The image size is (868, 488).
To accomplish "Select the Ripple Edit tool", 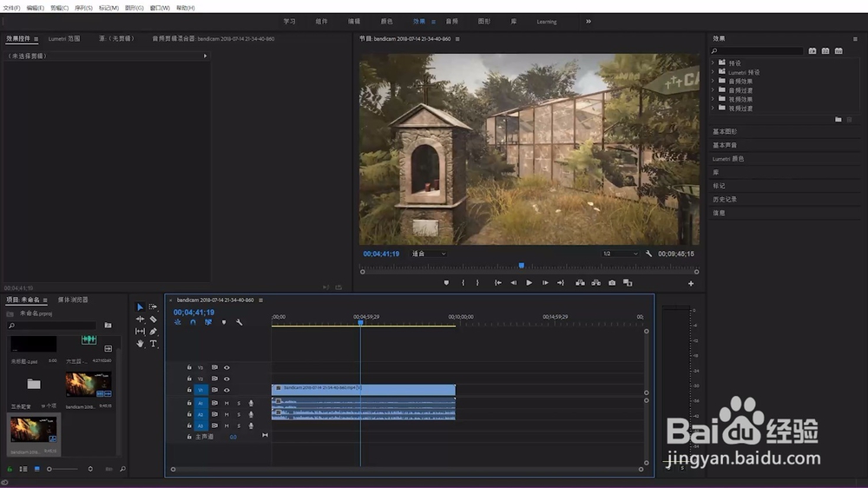I will [x=140, y=319].
